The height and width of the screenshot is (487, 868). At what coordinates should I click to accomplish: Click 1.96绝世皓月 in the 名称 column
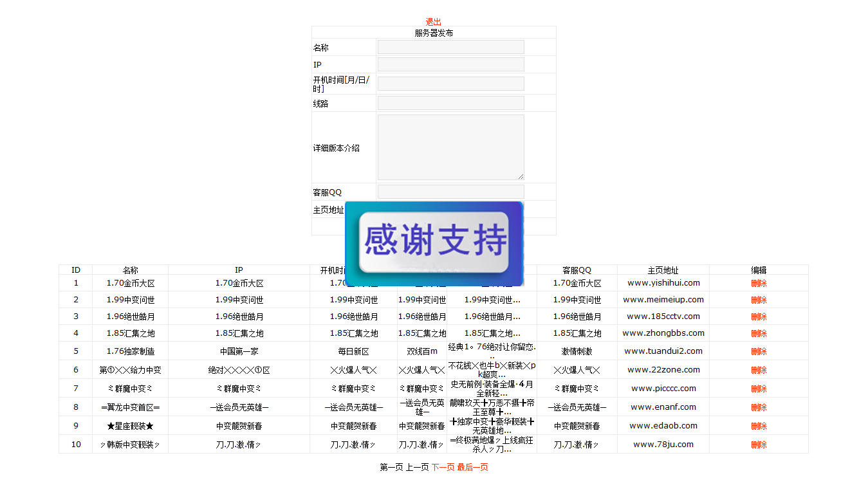pos(131,317)
